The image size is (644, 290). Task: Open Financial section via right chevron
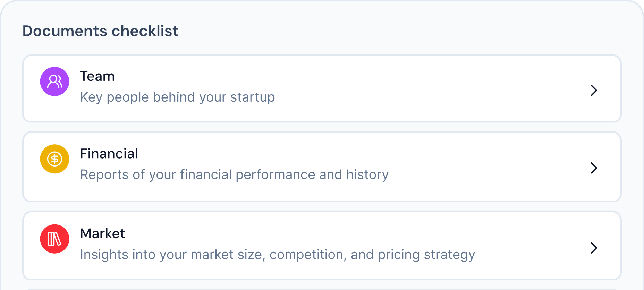[x=594, y=168]
